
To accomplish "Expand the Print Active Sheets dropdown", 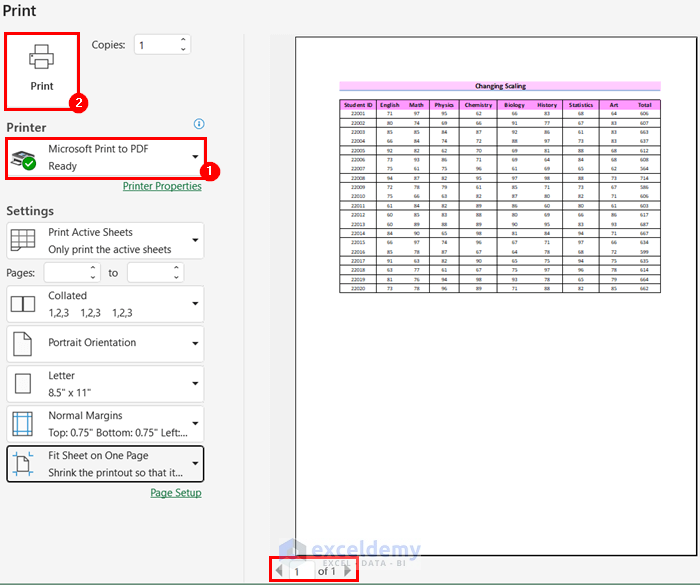I will (105, 241).
